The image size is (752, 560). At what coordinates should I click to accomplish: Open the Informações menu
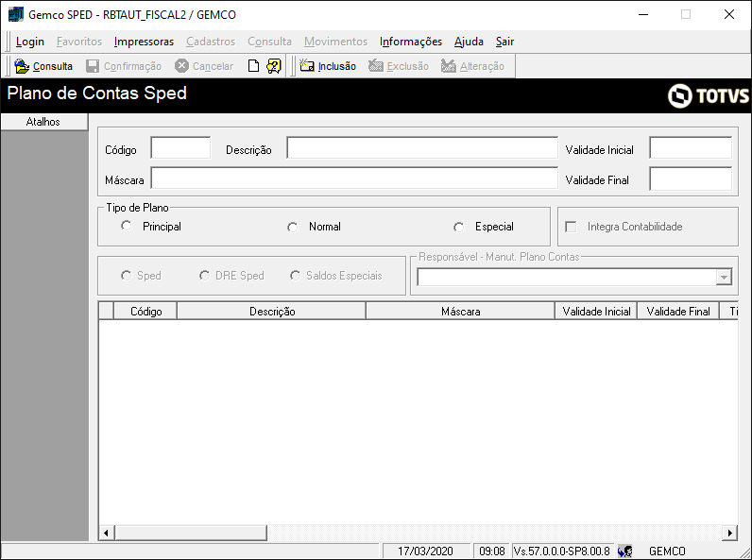pos(411,42)
